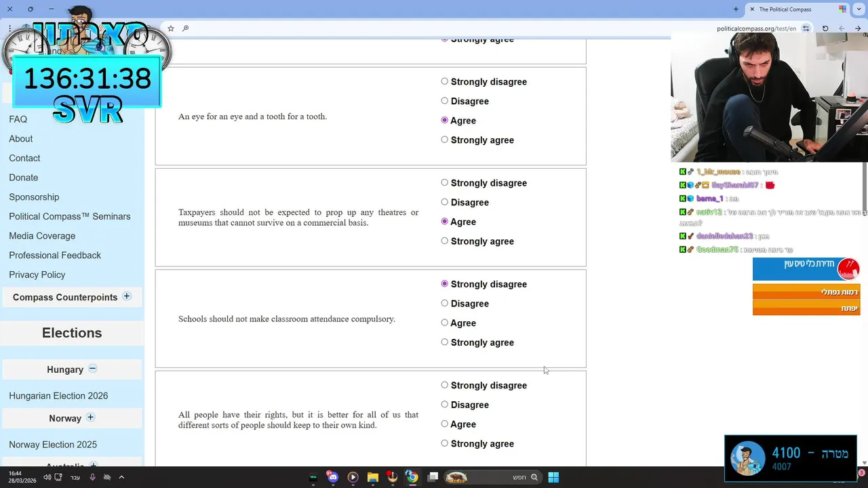Open the Sponsorship link
The height and width of the screenshot is (488, 868).
click(x=34, y=197)
